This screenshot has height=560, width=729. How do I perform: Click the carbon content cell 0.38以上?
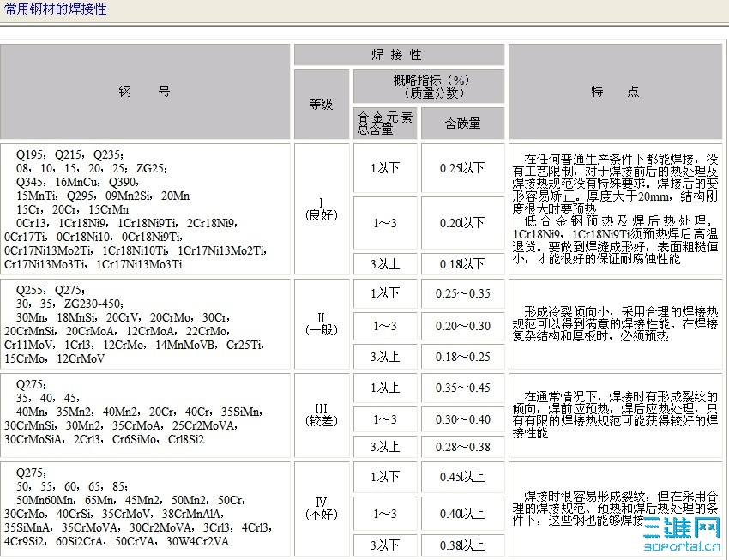click(462, 545)
